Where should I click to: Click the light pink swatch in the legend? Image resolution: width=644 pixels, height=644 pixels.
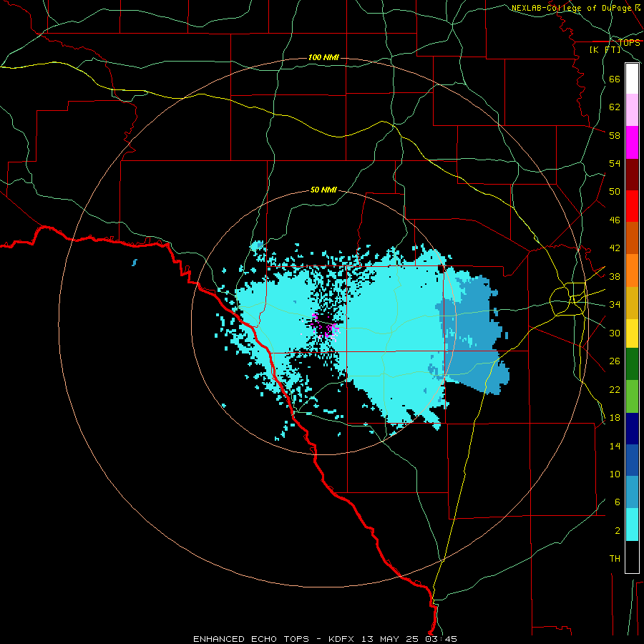[x=632, y=109]
